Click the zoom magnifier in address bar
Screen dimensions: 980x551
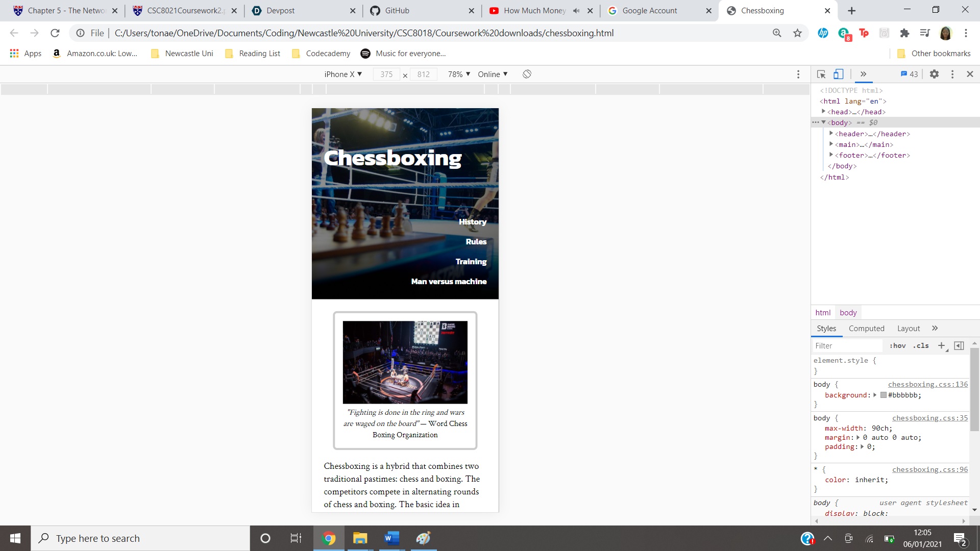[x=777, y=33]
